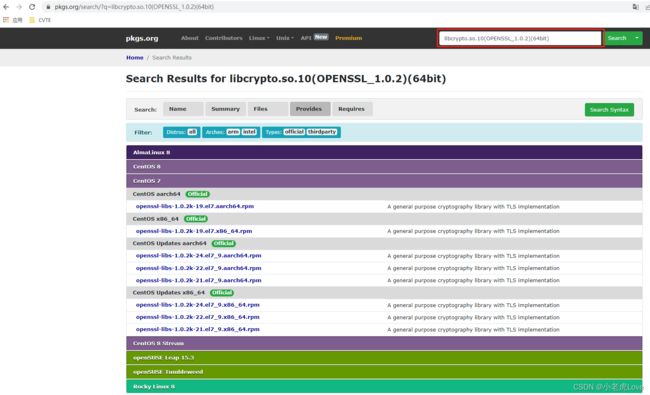The height and width of the screenshot is (395, 650).
Task: Open the CVTE bookmark folder icon
Action: click(32, 20)
